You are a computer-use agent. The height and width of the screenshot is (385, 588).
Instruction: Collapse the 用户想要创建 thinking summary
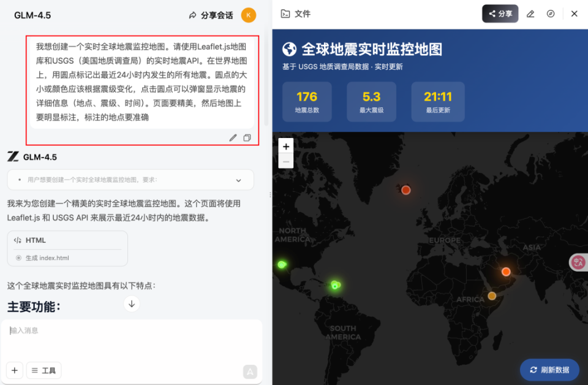tap(239, 180)
